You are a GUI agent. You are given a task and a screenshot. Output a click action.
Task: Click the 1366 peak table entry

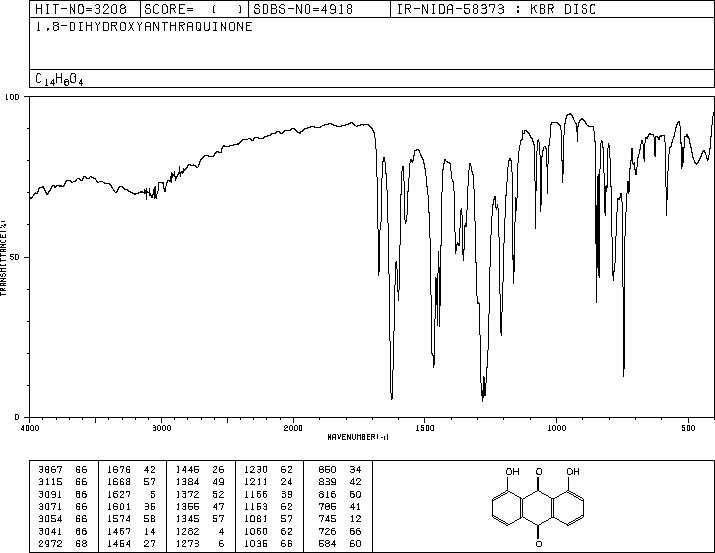(200, 506)
